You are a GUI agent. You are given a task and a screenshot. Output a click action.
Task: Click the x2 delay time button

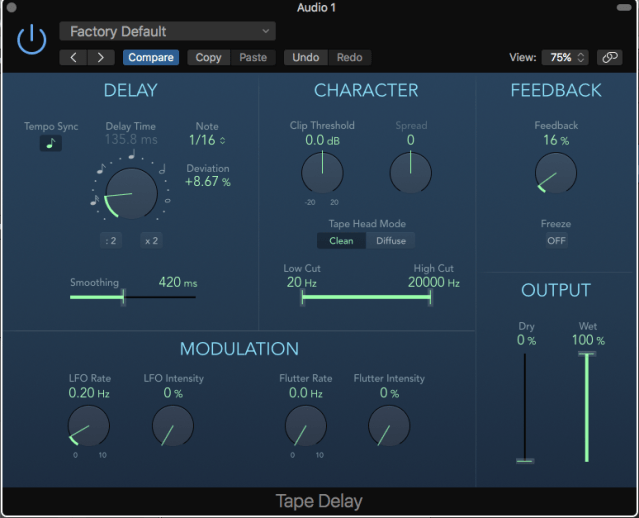(x=151, y=241)
